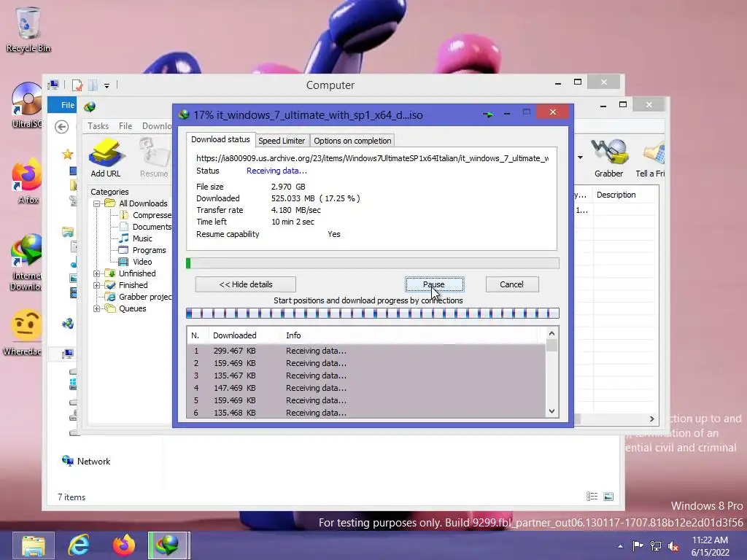
Task: Click the connections list scroll up arrow
Action: [x=551, y=333]
